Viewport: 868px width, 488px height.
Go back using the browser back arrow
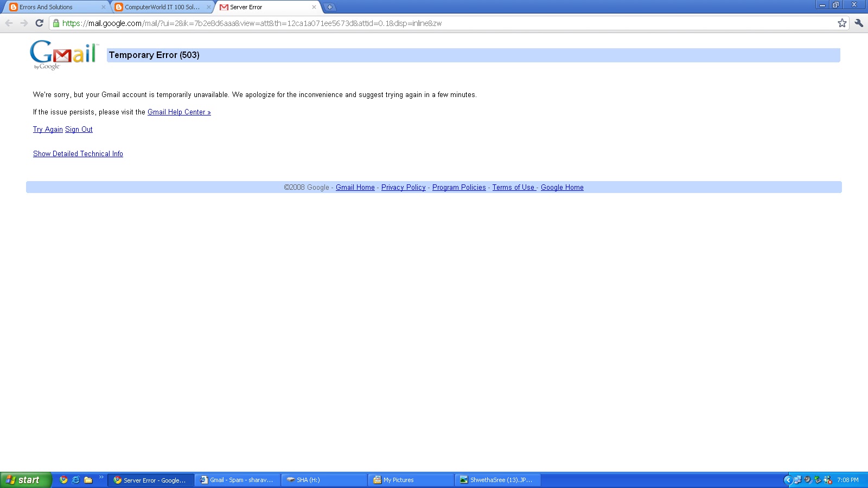[9, 23]
